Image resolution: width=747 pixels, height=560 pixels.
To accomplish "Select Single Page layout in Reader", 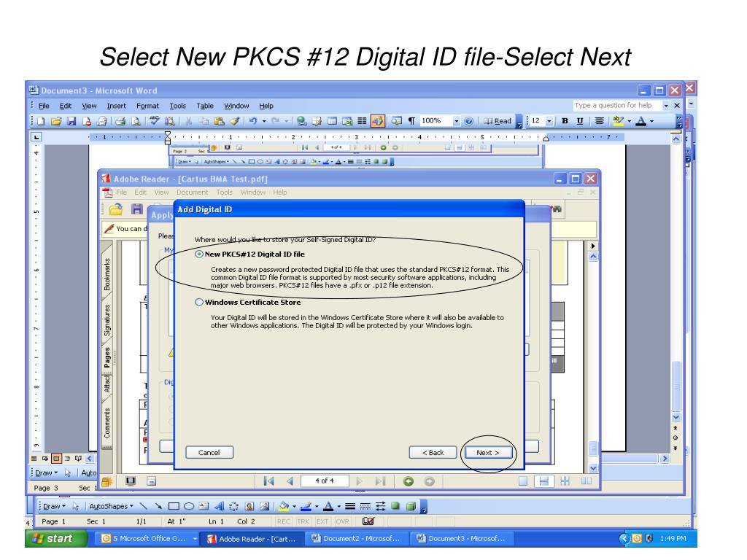I will [x=522, y=481].
